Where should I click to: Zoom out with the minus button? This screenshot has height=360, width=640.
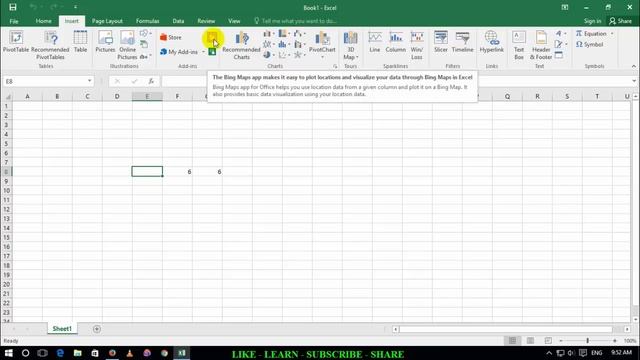click(561, 340)
